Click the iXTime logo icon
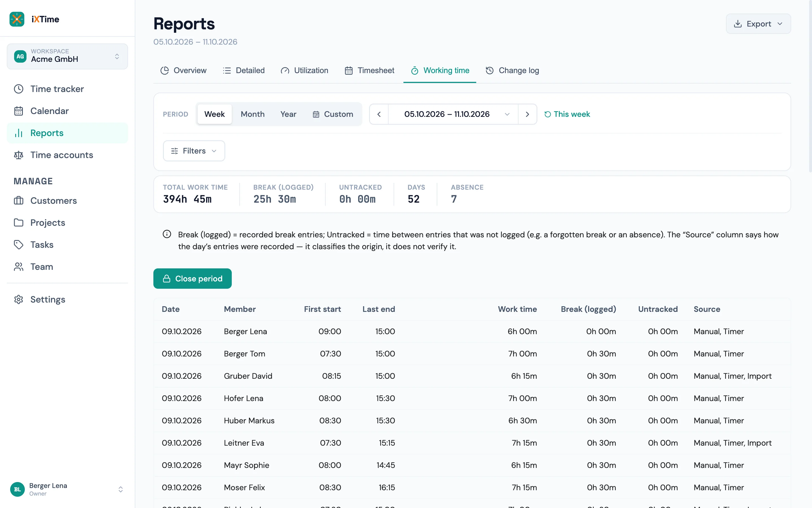The image size is (812, 508). pos(17,19)
